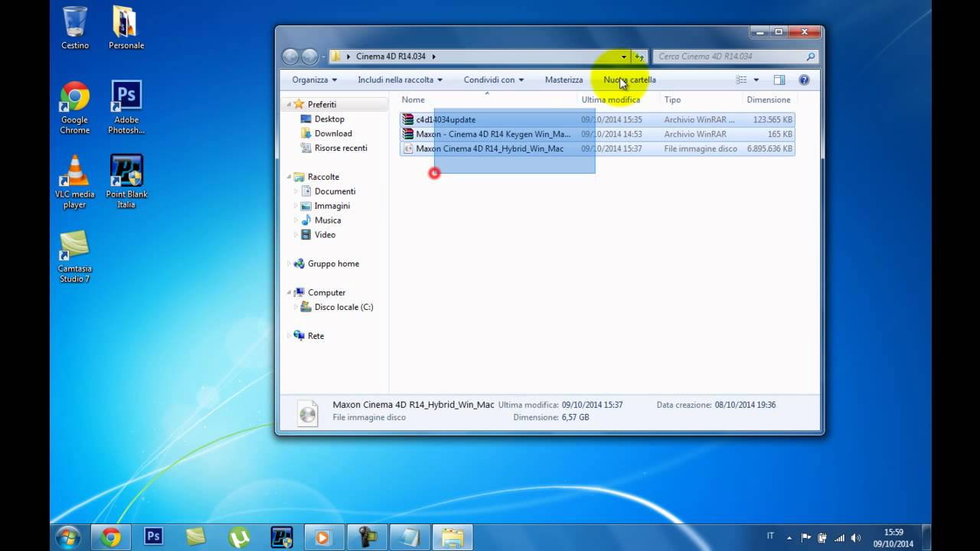The image size is (980, 551).
Task: Click the Windows Start button
Action: [x=68, y=537]
